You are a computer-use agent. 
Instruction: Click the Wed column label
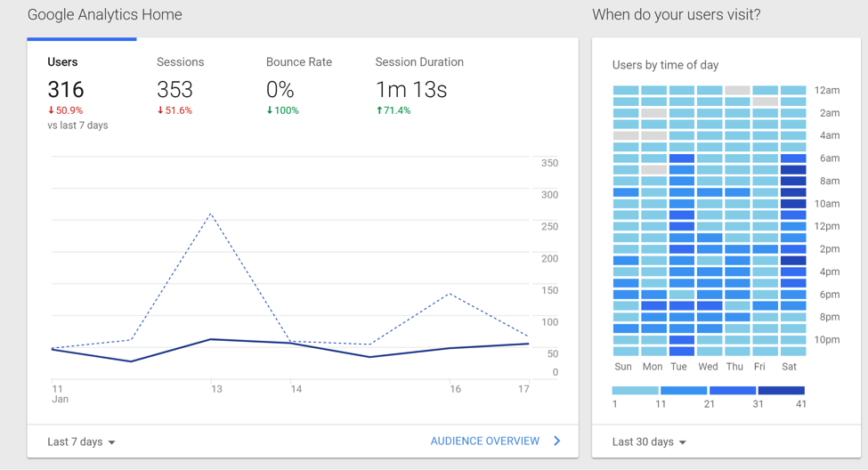pos(708,367)
